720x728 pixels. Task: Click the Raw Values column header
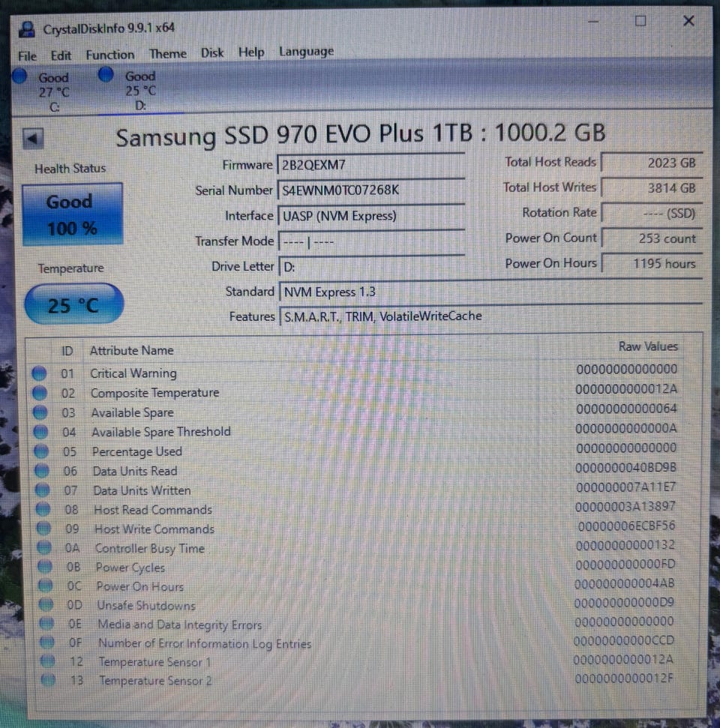pos(648,346)
